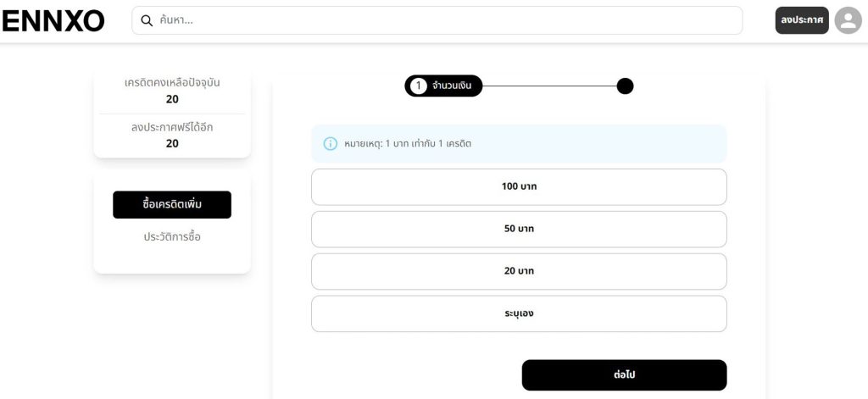This screenshot has width=868, height=399.
Task: Choose the 50 บาท amount option
Action: [x=519, y=229]
